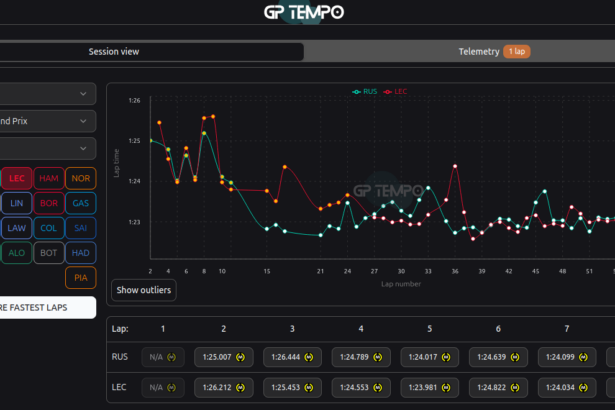Open the topmost dropdown in the sidebar
The width and height of the screenshot is (615, 410).
tap(47, 94)
